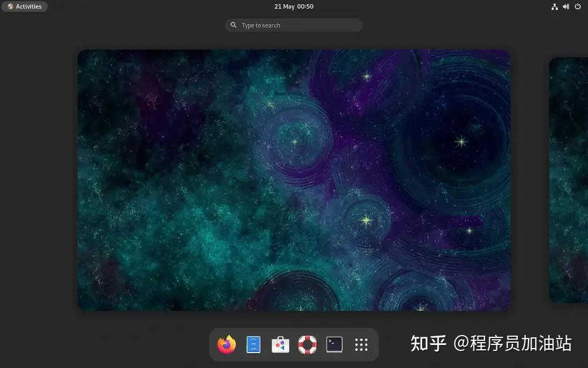Launch the Terminal from the dock
588x368 pixels.
(334, 344)
